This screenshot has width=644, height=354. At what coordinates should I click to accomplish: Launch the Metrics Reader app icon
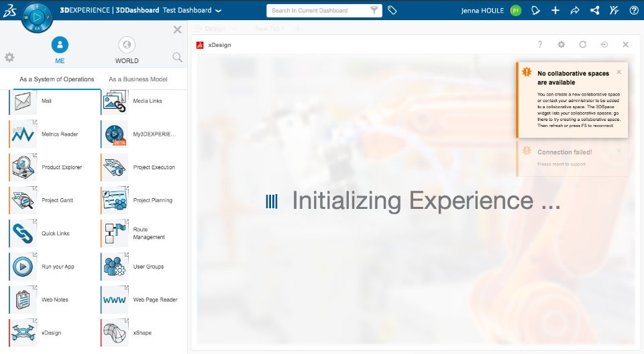click(23, 134)
